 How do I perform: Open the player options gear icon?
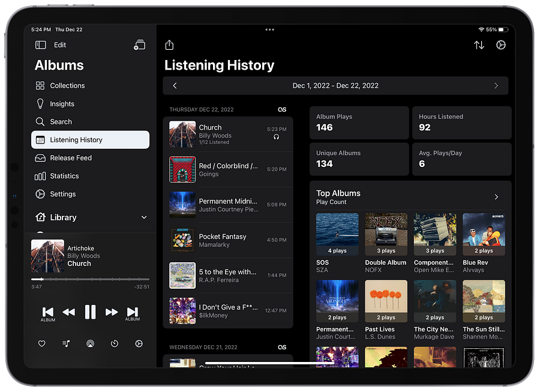[139, 343]
